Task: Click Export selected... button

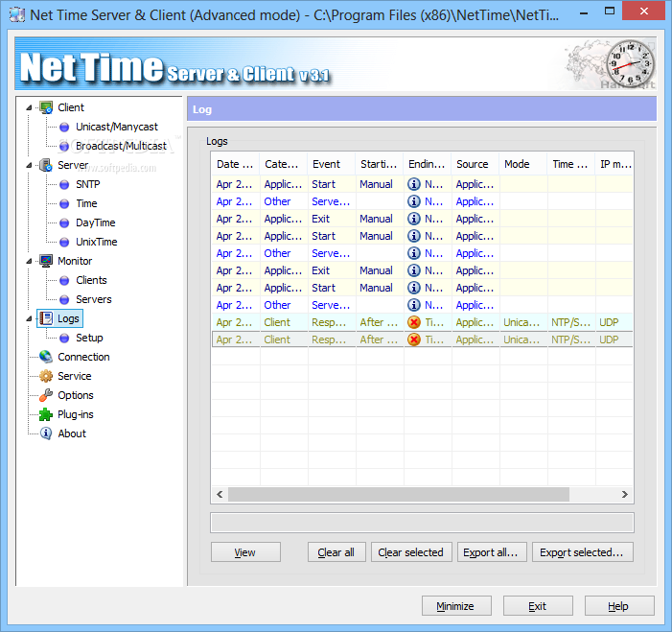Action: (583, 552)
